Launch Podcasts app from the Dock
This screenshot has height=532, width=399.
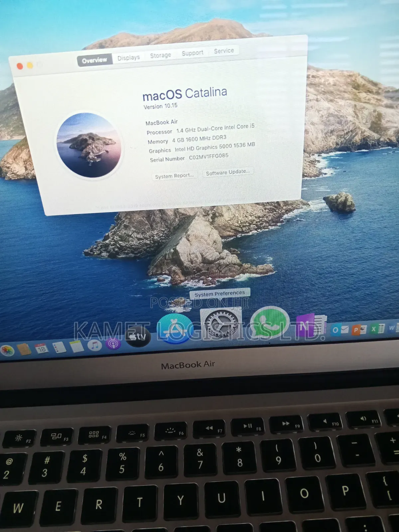tap(113, 343)
